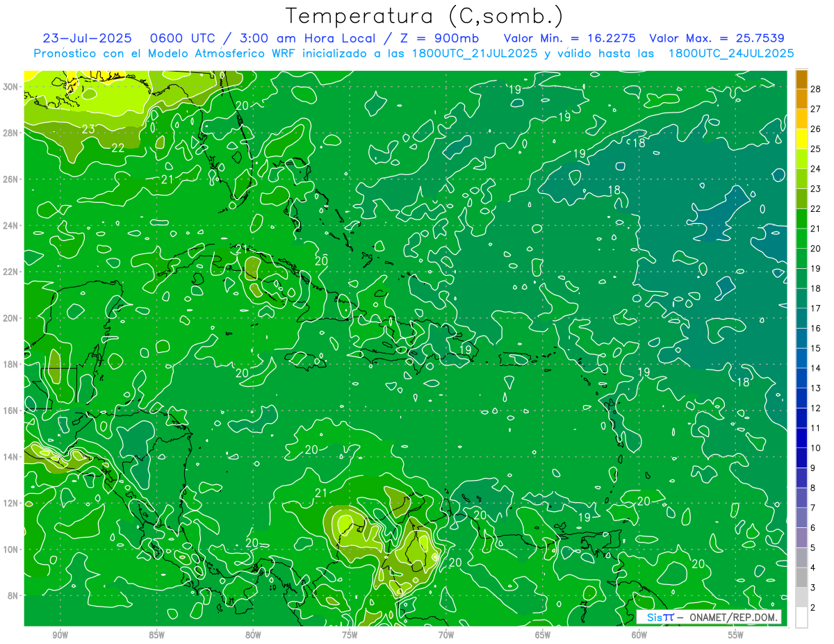Screen dimensions: 834x644
Task: Click the "12N" latitude axis label
Action: [x=11, y=503]
